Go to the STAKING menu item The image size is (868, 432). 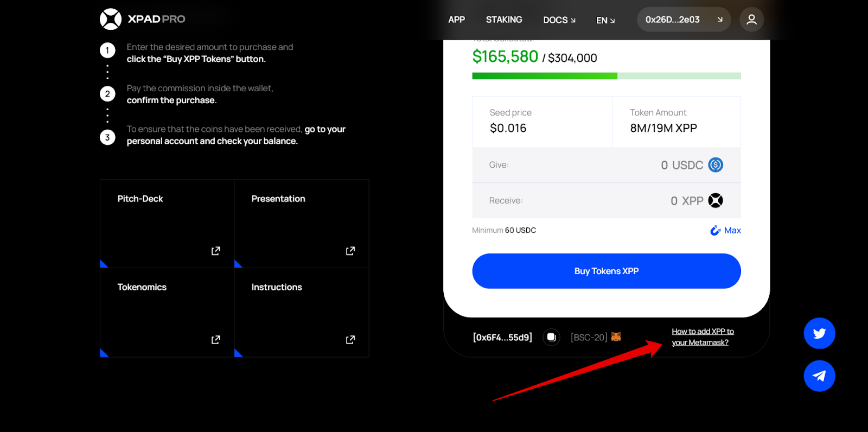tap(504, 20)
